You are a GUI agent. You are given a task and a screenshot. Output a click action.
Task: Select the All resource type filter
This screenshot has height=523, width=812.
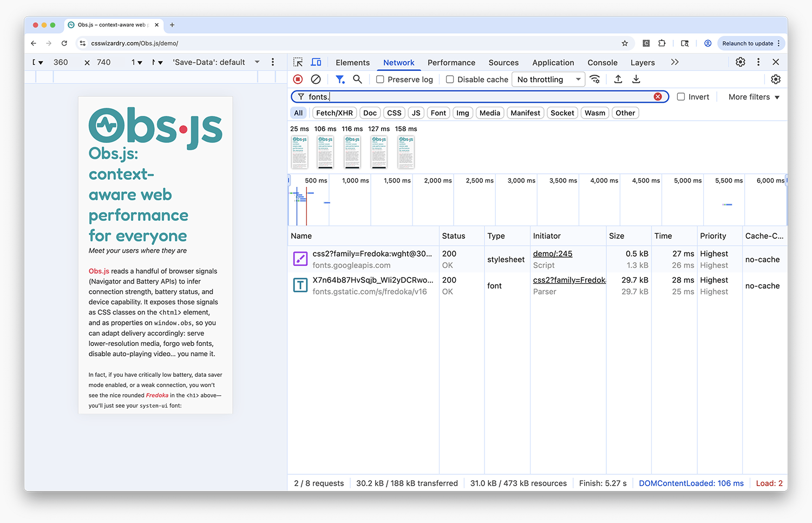tap(298, 113)
